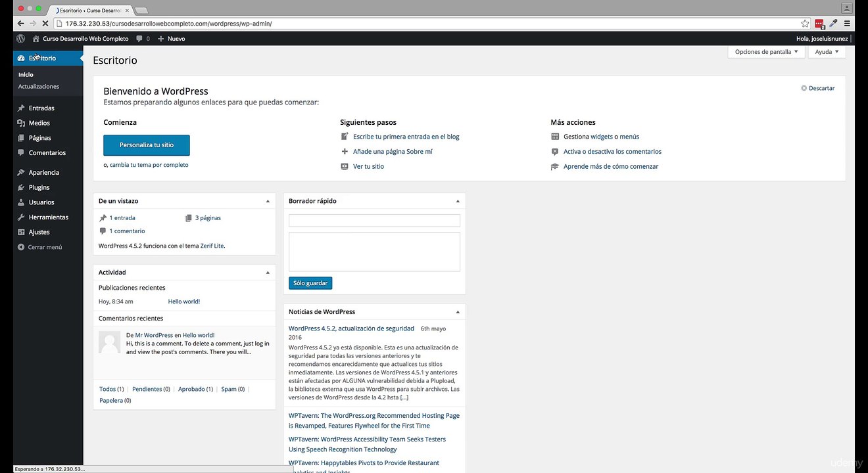The width and height of the screenshot is (868, 473).
Task: Click the Entradas pushpin icon in sidebar
Action: point(21,108)
